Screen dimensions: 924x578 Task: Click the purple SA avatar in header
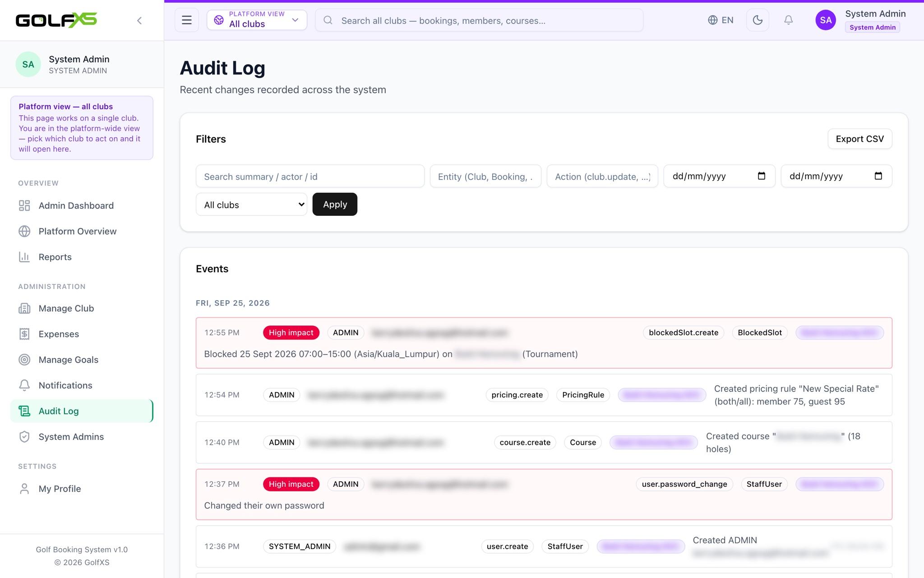pos(826,20)
